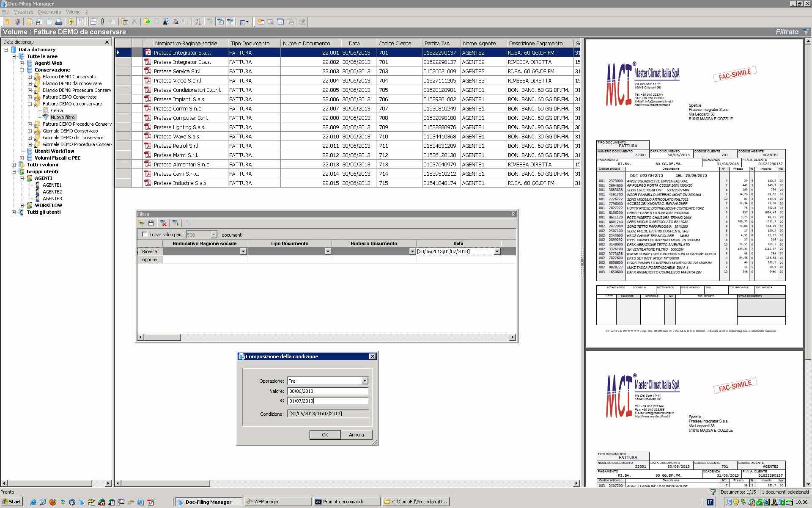Click Partita IVA column header
The height and width of the screenshot is (508, 812).
pyautogui.click(x=441, y=43)
